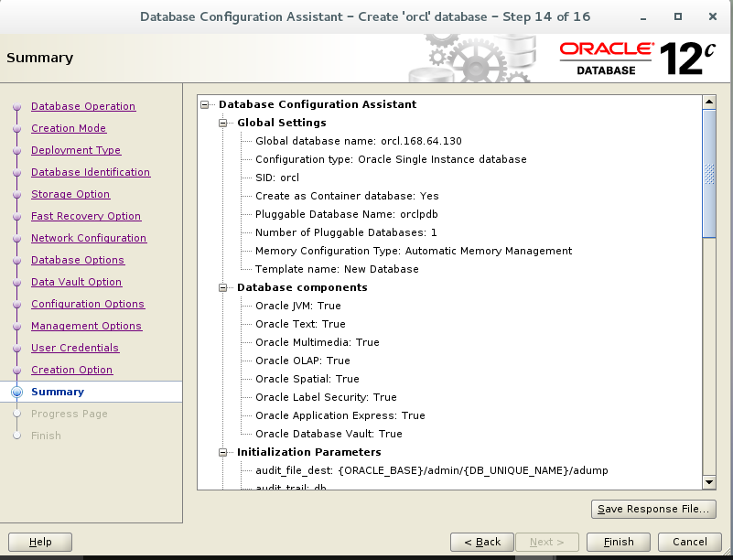
Task: Collapse the Database Configuration Assistant root node
Action: point(203,104)
